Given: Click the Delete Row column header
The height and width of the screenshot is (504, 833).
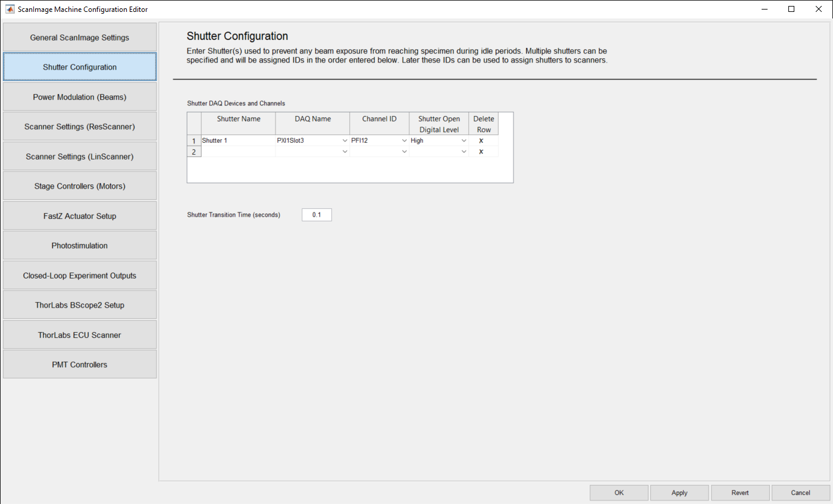Looking at the screenshot, I should 483,124.
